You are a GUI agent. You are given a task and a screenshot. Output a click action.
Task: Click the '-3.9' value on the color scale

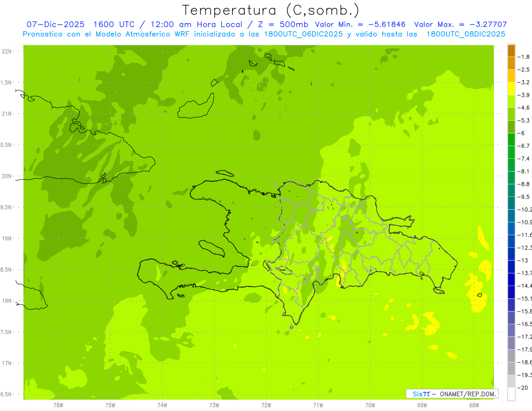[x=524, y=95]
